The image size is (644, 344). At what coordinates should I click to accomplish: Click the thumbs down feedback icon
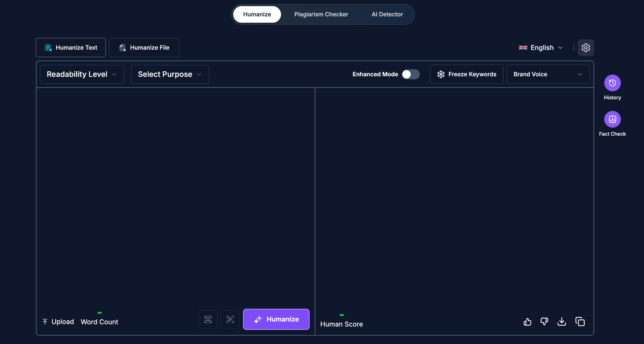coord(544,322)
